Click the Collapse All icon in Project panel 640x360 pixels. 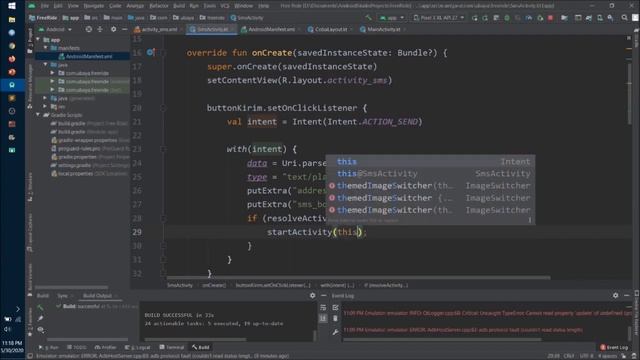(100, 29)
